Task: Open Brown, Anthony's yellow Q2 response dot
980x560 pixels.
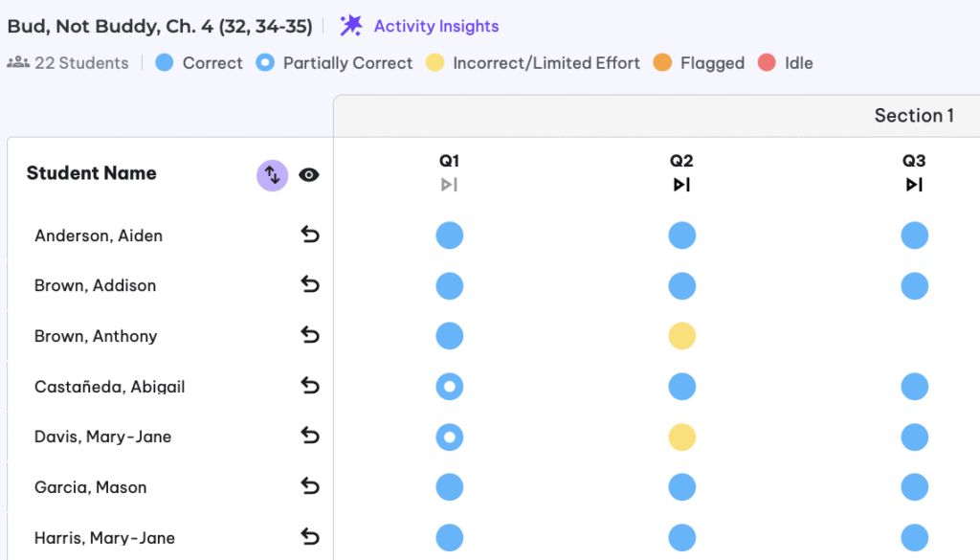Action: pos(681,336)
